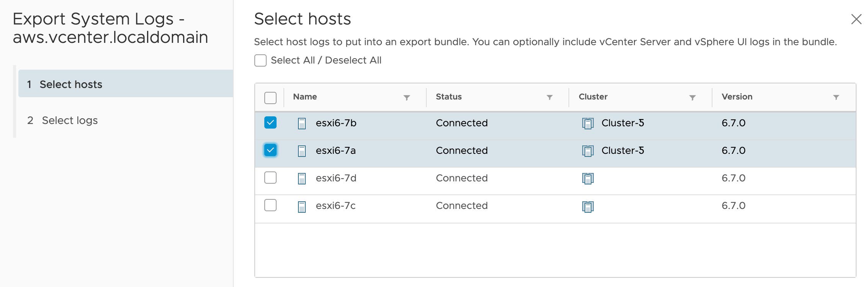The image size is (868, 287).
Task: Check the esxi6-7c host checkbox
Action: point(270,205)
